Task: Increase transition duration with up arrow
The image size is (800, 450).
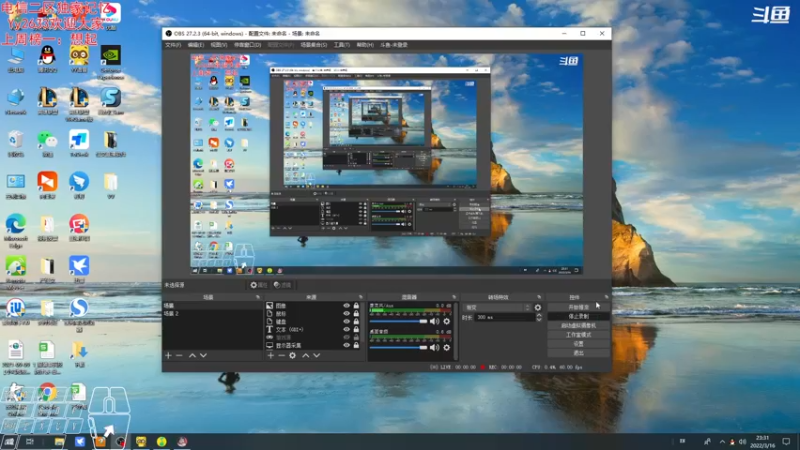Action: [x=539, y=315]
